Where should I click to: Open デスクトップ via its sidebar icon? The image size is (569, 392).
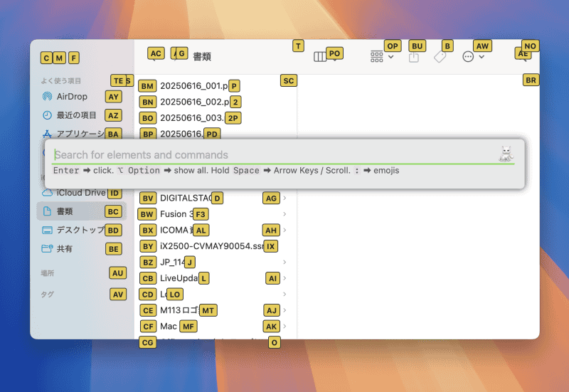(47, 230)
